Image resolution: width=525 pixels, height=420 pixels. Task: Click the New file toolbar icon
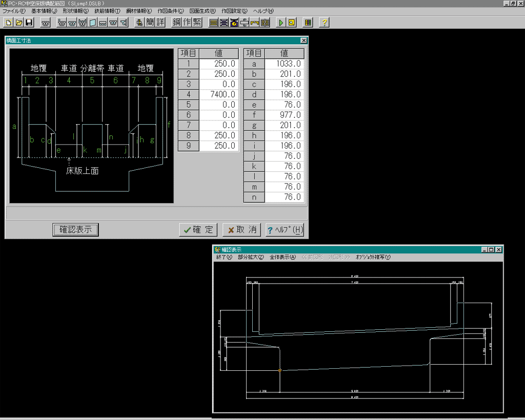[x=9, y=23]
